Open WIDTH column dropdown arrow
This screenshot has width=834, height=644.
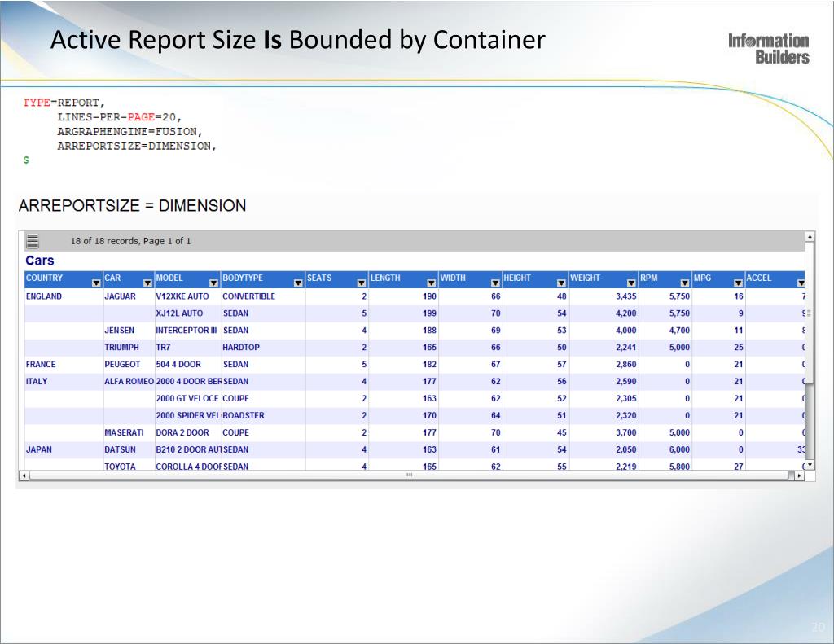(x=495, y=283)
